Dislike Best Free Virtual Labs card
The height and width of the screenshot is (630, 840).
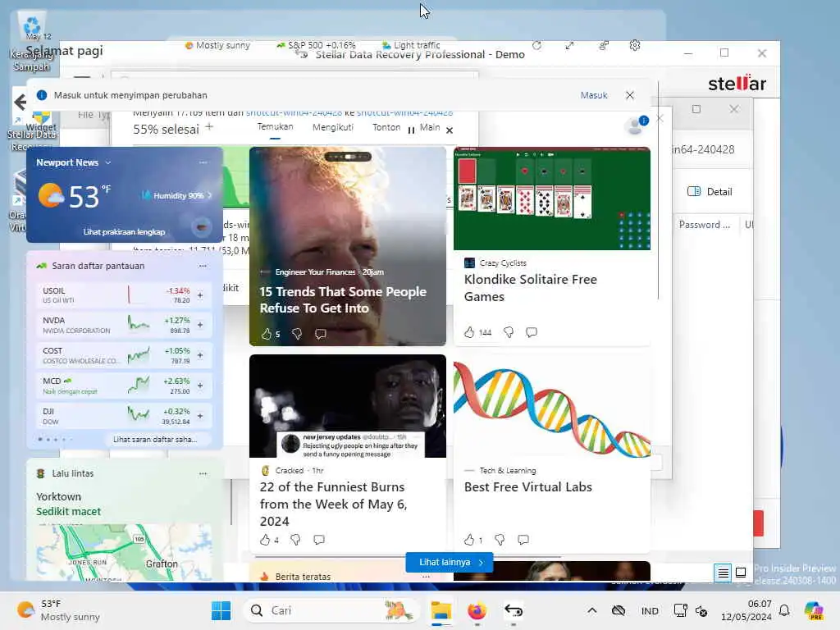pos(500,540)
